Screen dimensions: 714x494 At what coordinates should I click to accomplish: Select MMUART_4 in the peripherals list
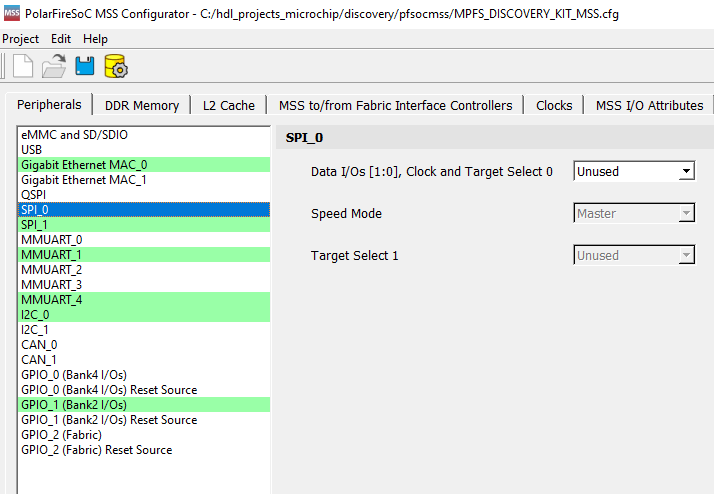coord(52,299)
